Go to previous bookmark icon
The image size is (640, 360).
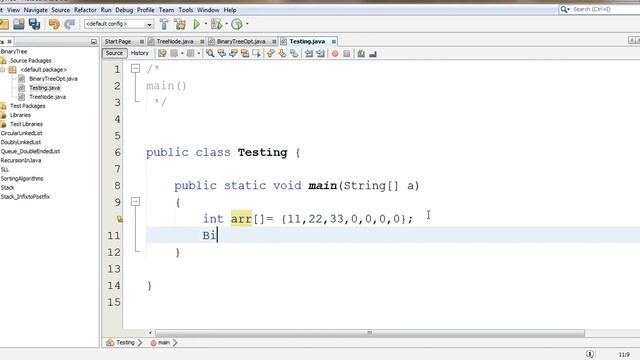270,53
